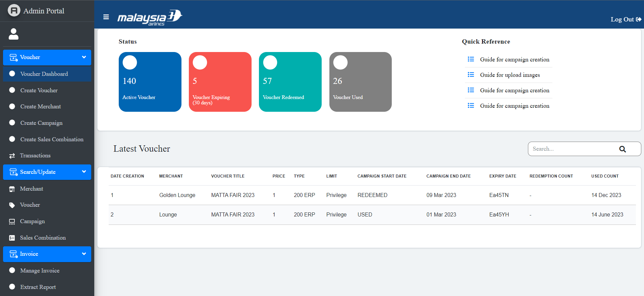Collapse the Search/Update section chevron
The width and height of the screenshot is (644, 296).
(x=84, y=171)
